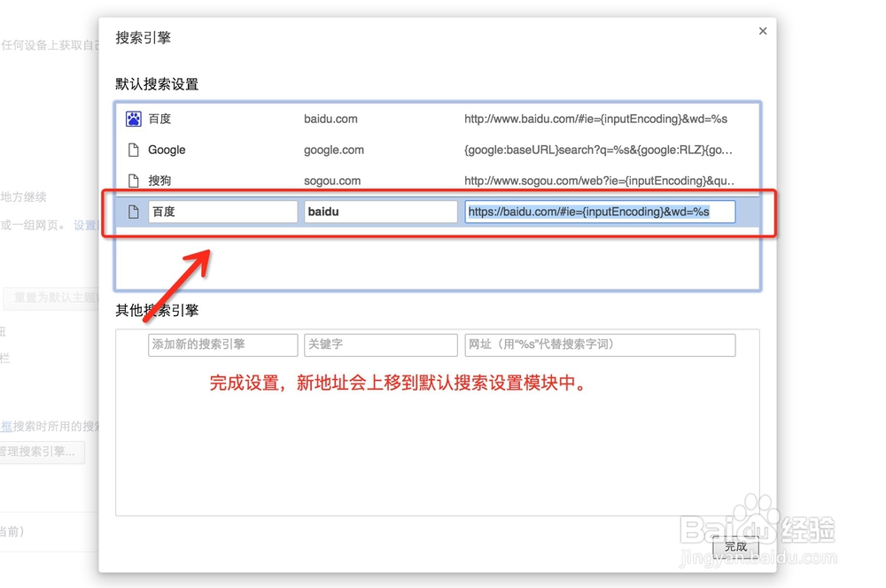Select the Google engine name
Screen dimensions: 886x588
(x=167, y=150)
